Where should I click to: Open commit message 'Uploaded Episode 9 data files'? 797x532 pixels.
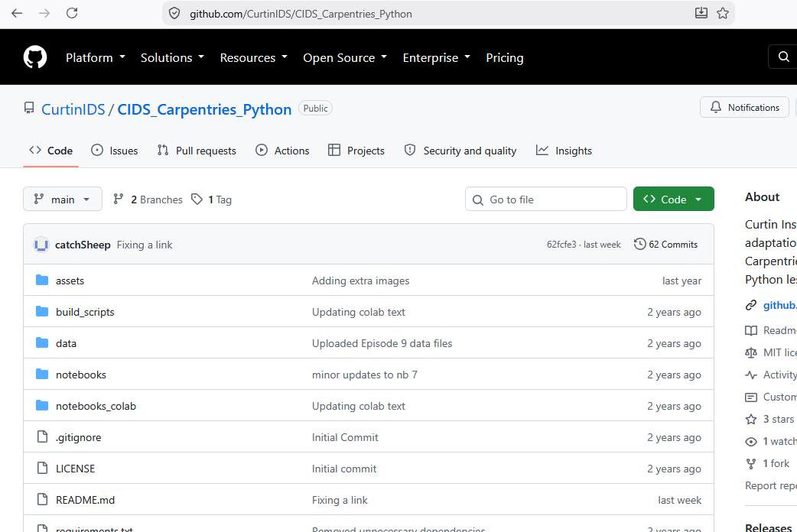click(382, 343)
